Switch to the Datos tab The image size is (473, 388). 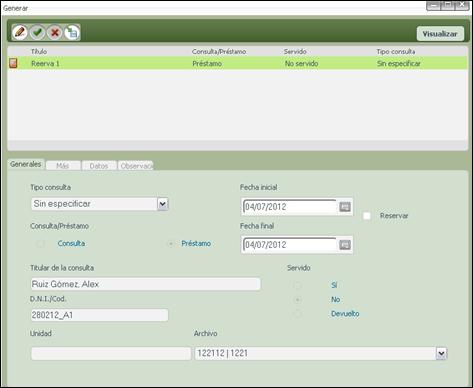[x=99, y=166]
